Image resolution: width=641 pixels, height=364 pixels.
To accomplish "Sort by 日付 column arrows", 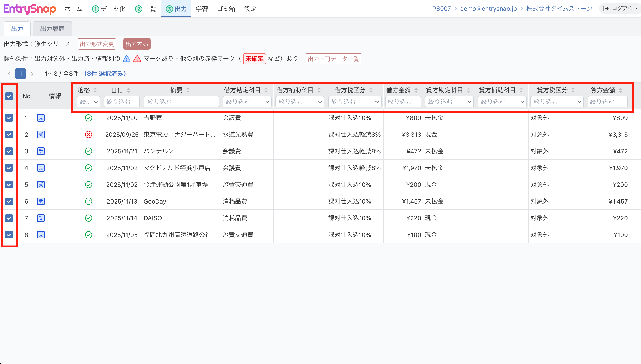I will click(x=129, y=90).
